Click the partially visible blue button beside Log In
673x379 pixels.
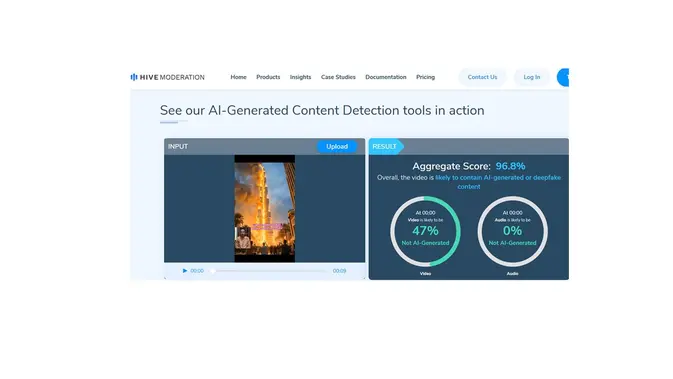point(563,77)
